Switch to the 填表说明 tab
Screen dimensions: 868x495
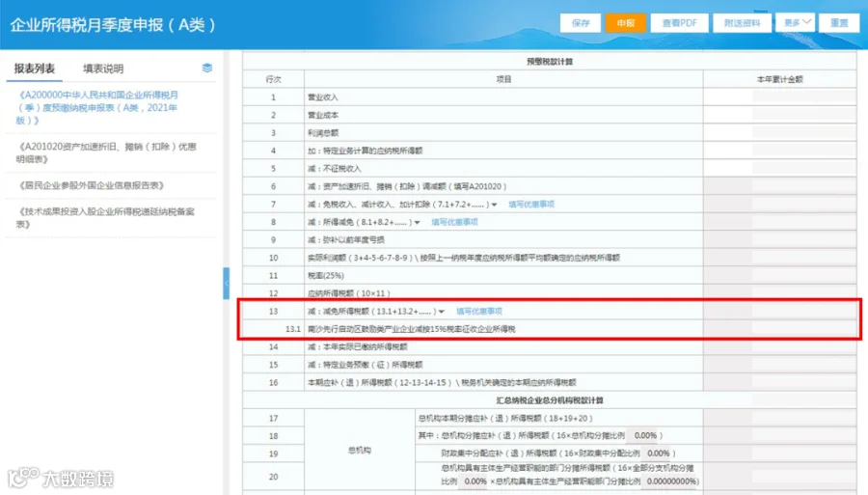click(103, 69)
